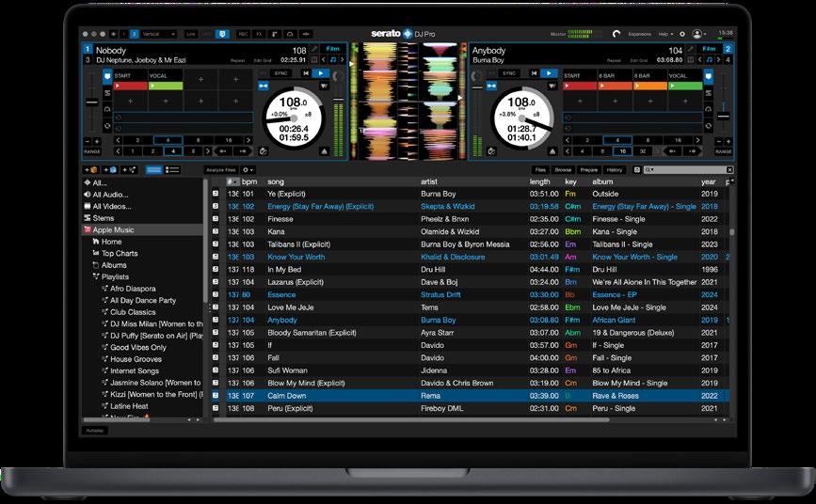Toggle the Link button in top bar

(x=191, y=34)
